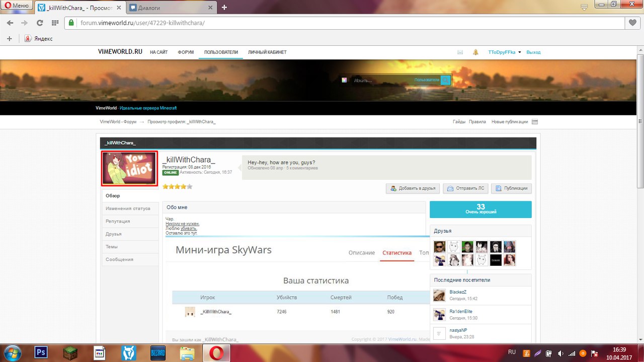644x362 pixels.
Task: Close the _killWithChara_ browser tab
Action: click(119, 7)
